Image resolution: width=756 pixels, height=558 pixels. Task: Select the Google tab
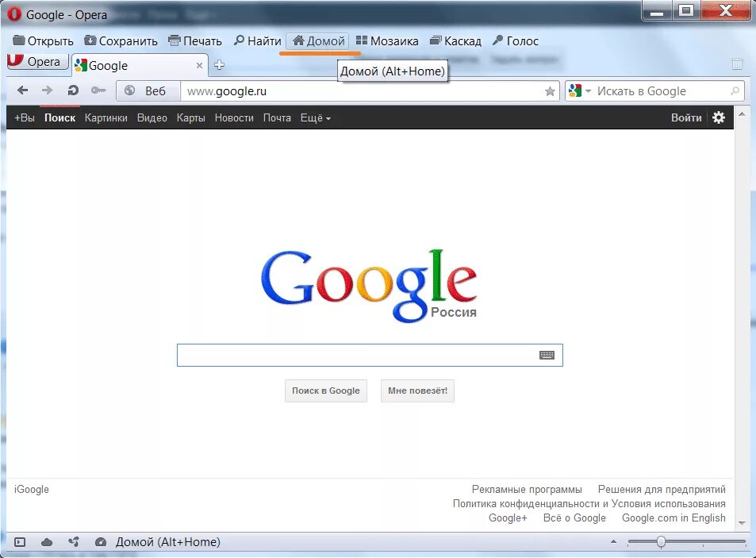[140, 65]
